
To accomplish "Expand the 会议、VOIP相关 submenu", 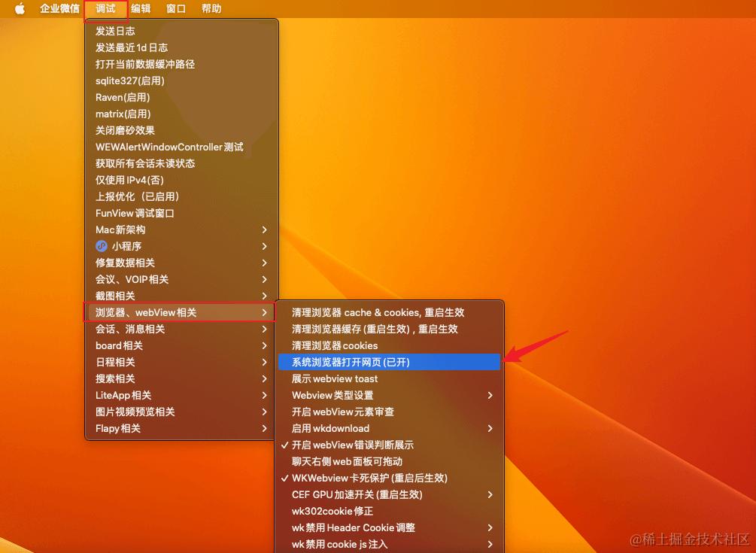I will click(x=181, y=279).
